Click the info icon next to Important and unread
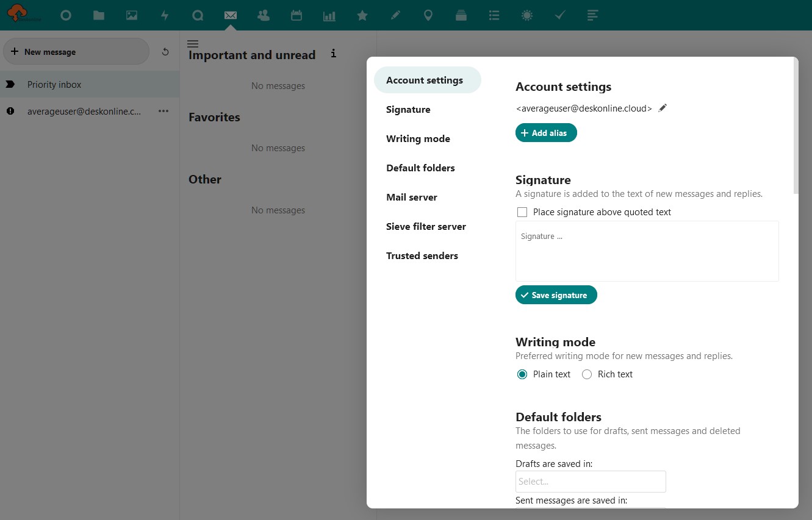Screen dimensions: 812x520 point(333,54)
